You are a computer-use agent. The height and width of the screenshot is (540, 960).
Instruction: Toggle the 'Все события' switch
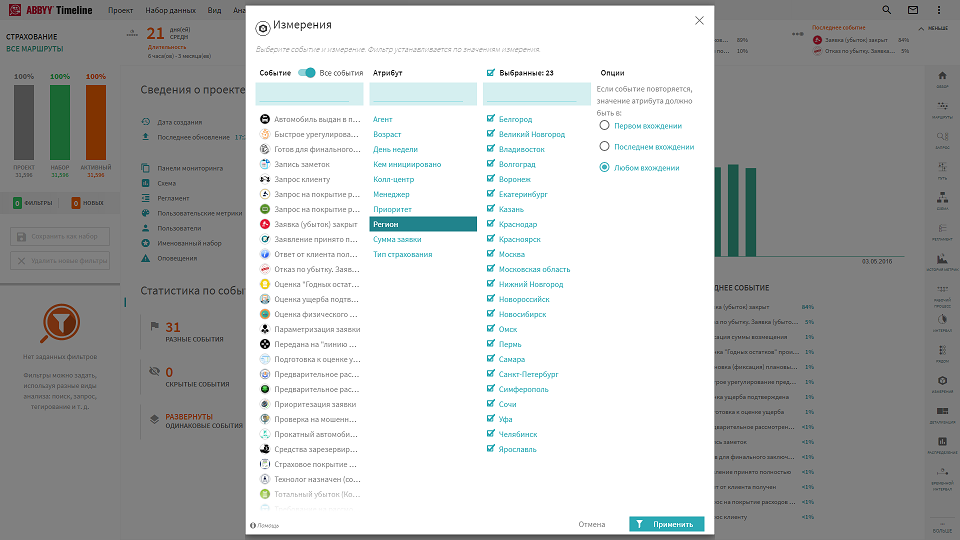[x=307, y=73]
